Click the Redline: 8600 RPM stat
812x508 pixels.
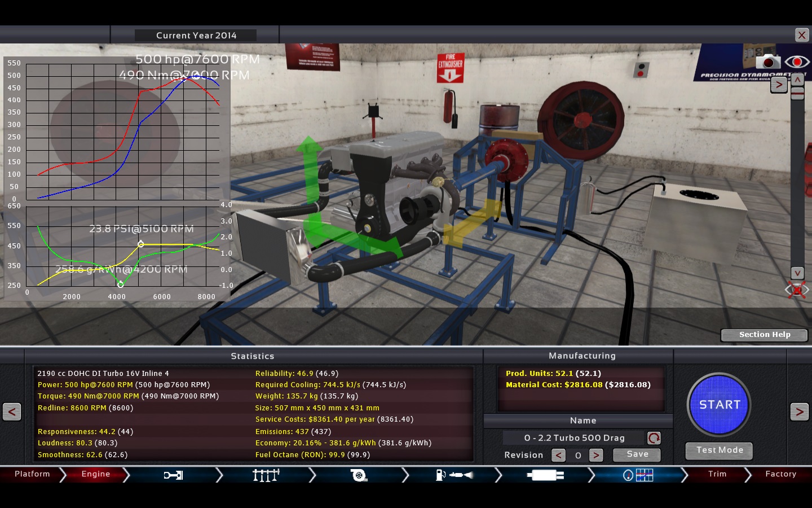click(x=85, y=408)
